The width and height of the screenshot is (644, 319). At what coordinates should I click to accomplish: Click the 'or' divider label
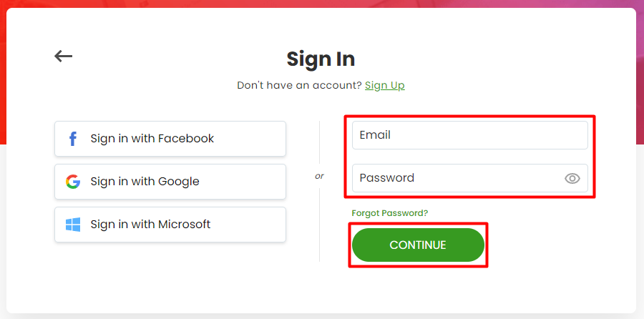319,176
